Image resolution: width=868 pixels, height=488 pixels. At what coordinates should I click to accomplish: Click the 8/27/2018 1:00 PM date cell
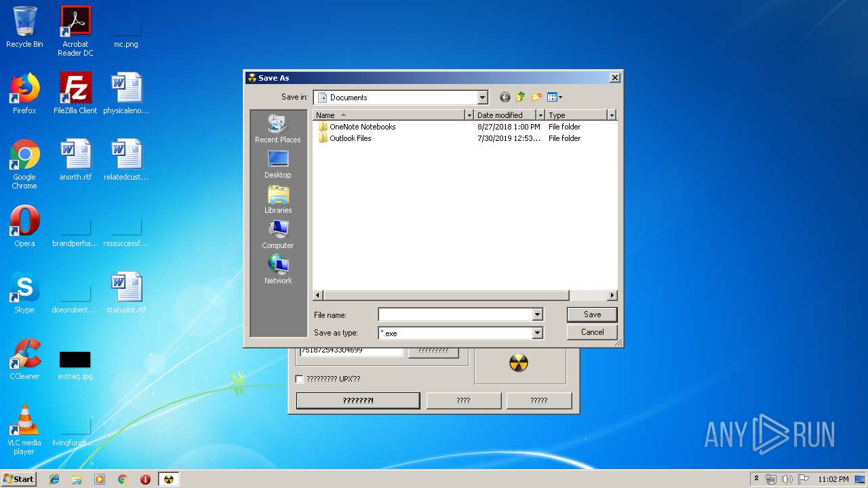(509, 127)
